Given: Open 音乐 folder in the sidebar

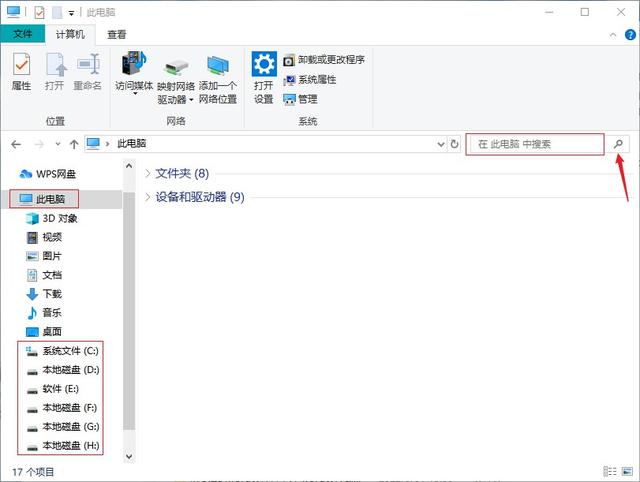Looking at the screenshot, I should pos(44,313).
